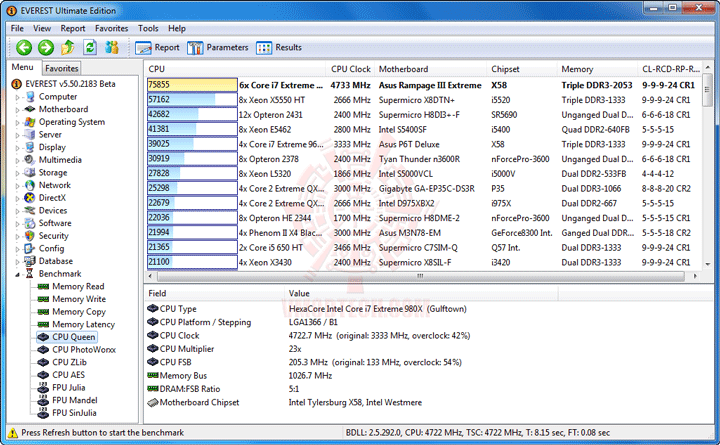Select Memory Latency benchmark
The width and height of the screenshot is (720, 445).
[x=84, y=324]
